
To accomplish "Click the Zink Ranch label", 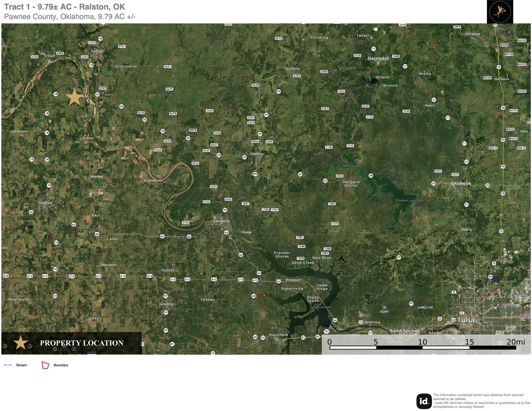I will click(x=364, y=233).
